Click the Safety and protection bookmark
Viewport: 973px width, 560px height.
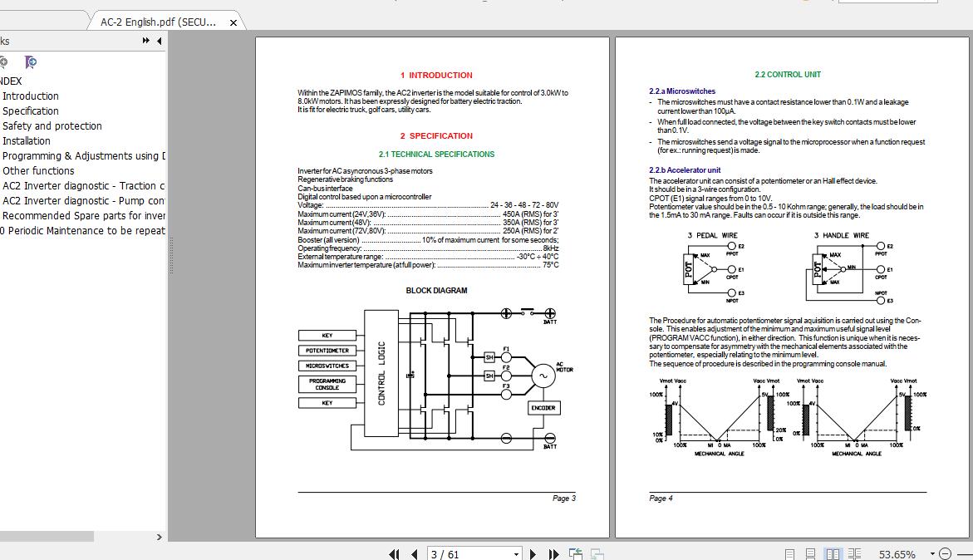[52, 125]
